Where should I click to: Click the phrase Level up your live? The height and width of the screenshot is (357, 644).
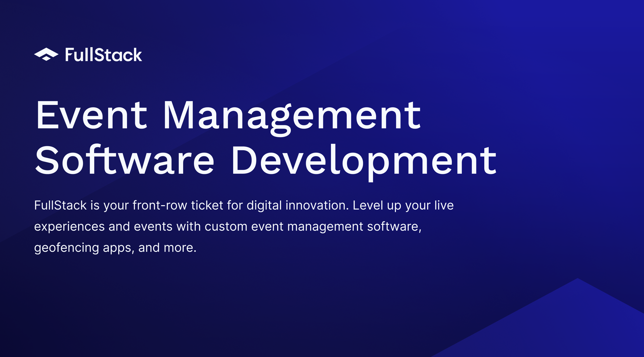coord(403,205)
